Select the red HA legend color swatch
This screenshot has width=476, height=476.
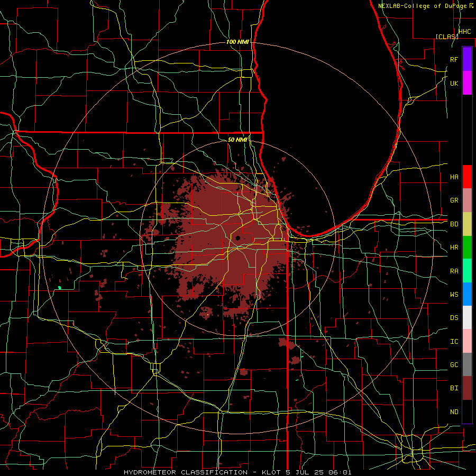pyautogui.click(x=467, y=177)
